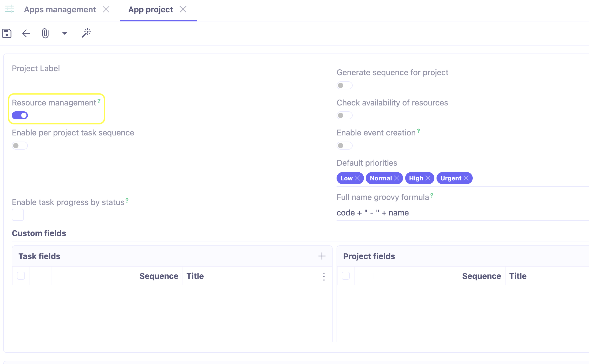Disable the Resource management toggle

coord(19,115)
